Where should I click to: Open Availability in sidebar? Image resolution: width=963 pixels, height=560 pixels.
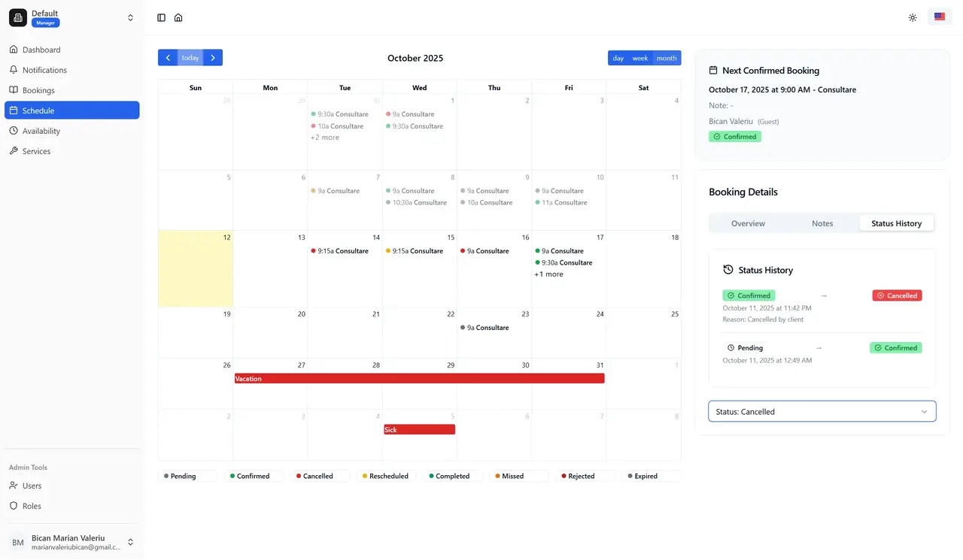point(41,131)
